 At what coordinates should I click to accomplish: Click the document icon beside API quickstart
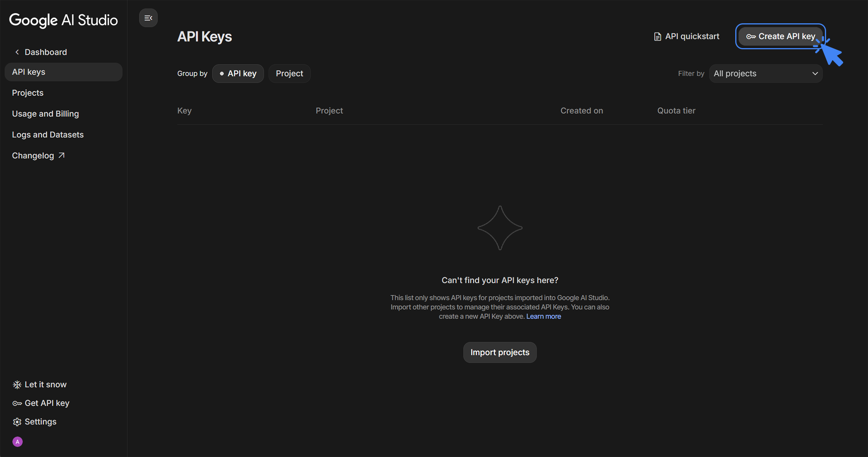click(657, 36)
